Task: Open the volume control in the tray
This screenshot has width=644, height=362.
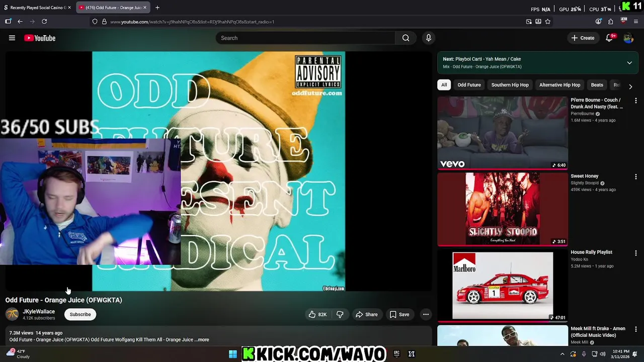Action: 603,354
